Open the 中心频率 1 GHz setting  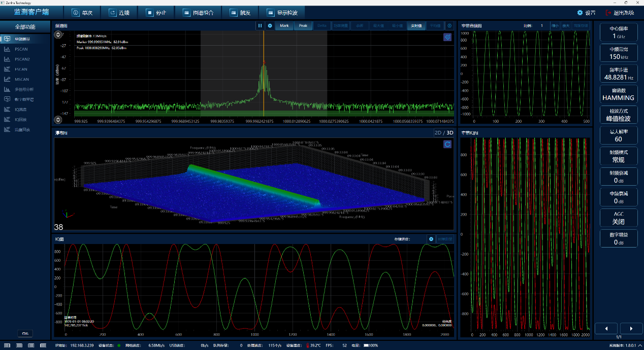[x=618, y=32]
